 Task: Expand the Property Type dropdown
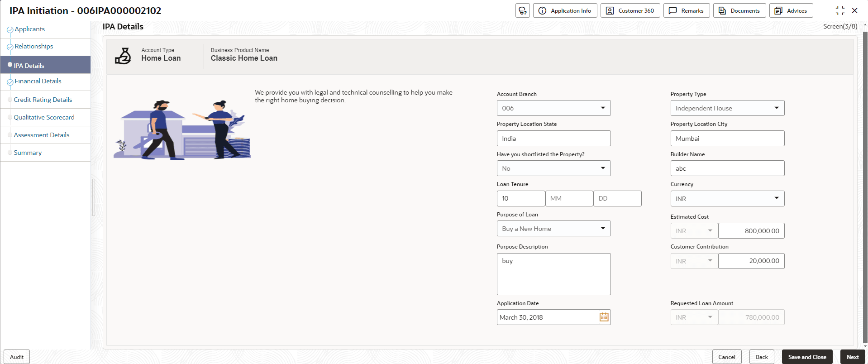[x=776, y=108]
